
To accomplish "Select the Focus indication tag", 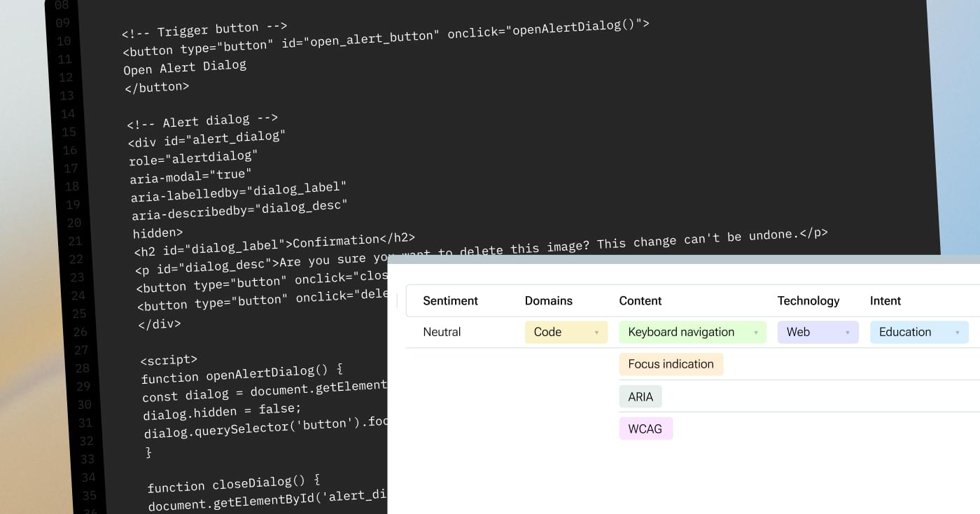I will pyautogui.click(x=671, y=364).
